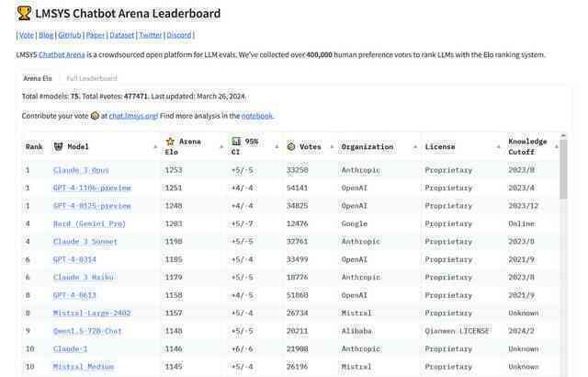Open the Qwen1.5-72B-Chat model link

click(88, 331)
